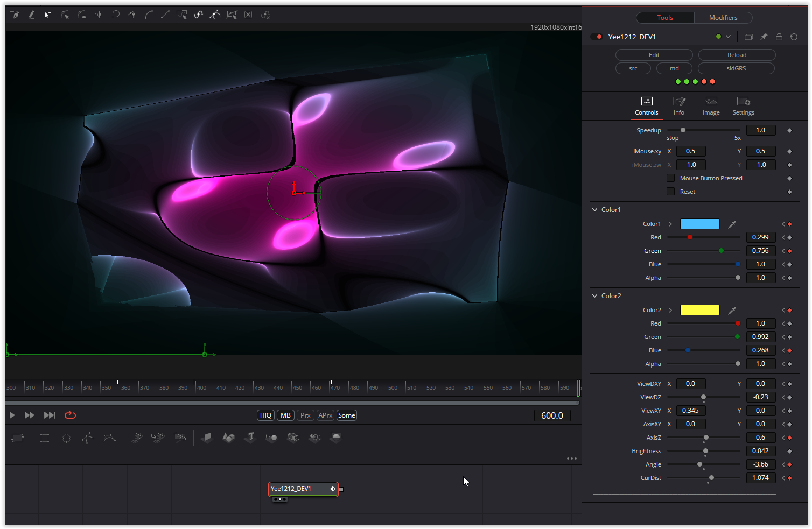Add the particle emitter tool

(137, 438)
